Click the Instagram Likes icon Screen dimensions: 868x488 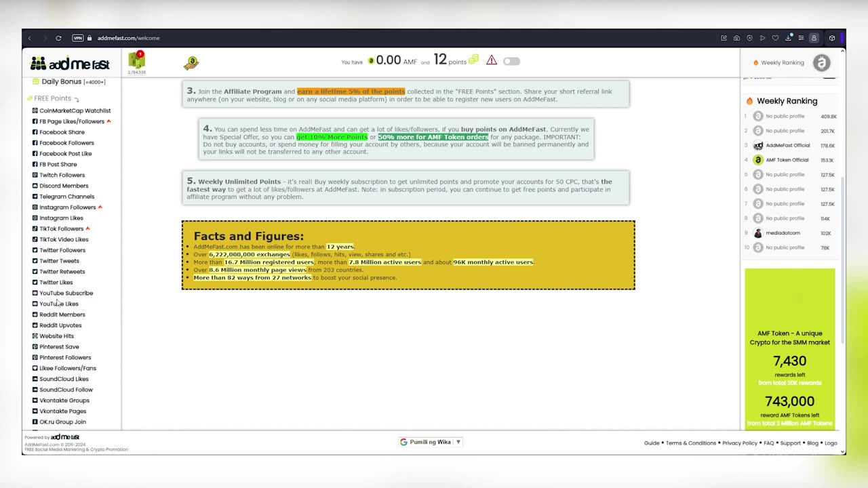[x=35, y=218]
